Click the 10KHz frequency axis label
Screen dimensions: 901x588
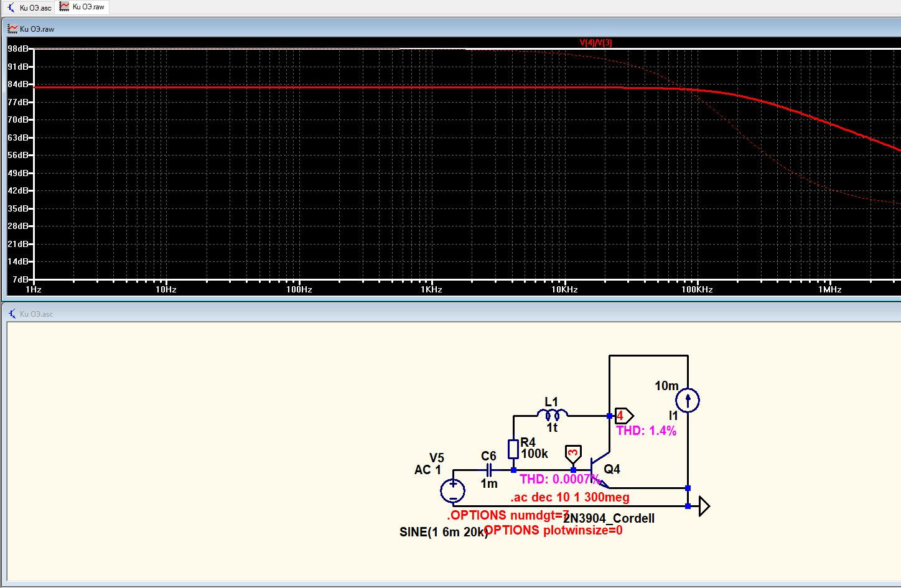564,289
